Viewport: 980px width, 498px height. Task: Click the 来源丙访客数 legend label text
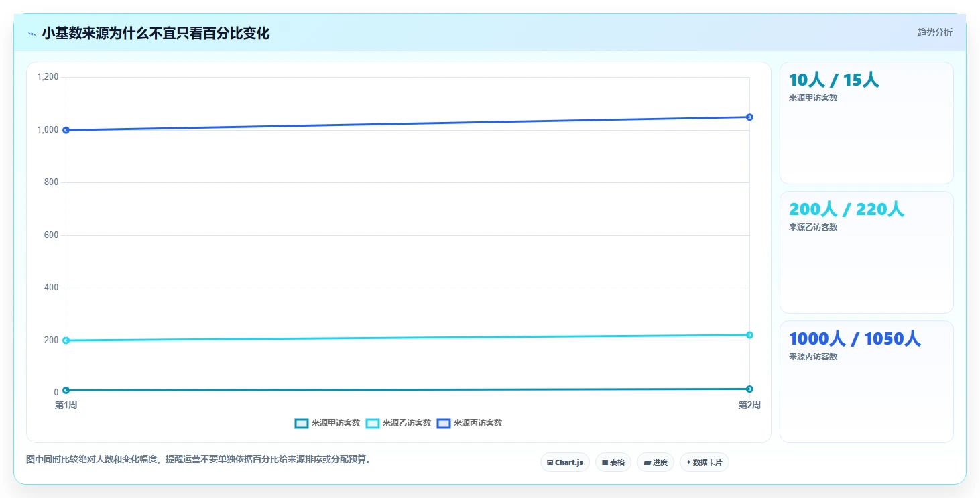tap(478, 424)
